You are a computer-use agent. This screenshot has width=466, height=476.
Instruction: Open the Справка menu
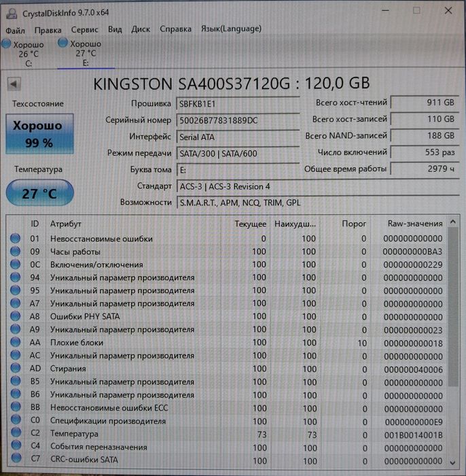coord(175,29)
